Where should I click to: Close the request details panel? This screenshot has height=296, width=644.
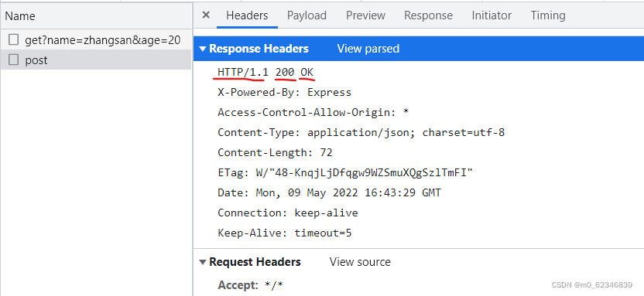coord(206,15)
